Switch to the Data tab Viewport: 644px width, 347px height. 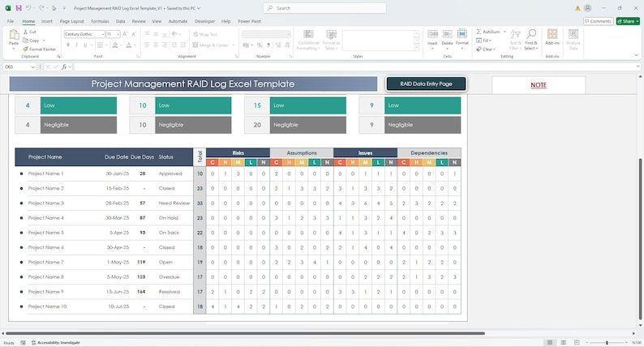120,21
